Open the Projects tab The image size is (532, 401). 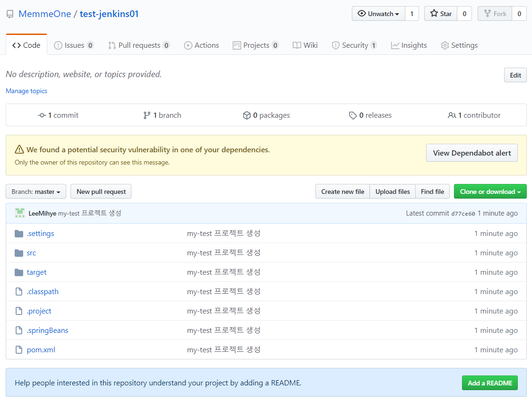[256, 45]
